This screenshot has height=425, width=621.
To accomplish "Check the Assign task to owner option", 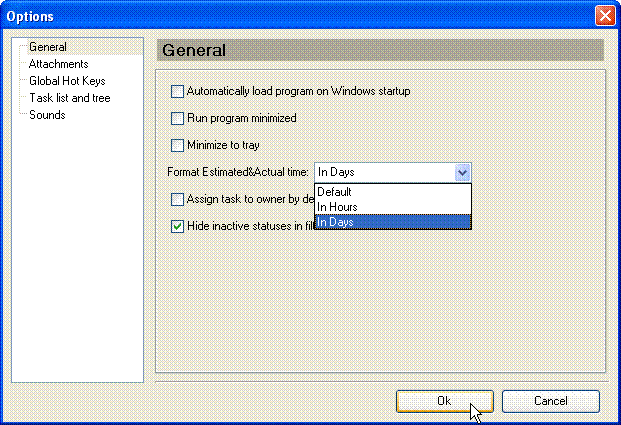I will pos(178,199).
